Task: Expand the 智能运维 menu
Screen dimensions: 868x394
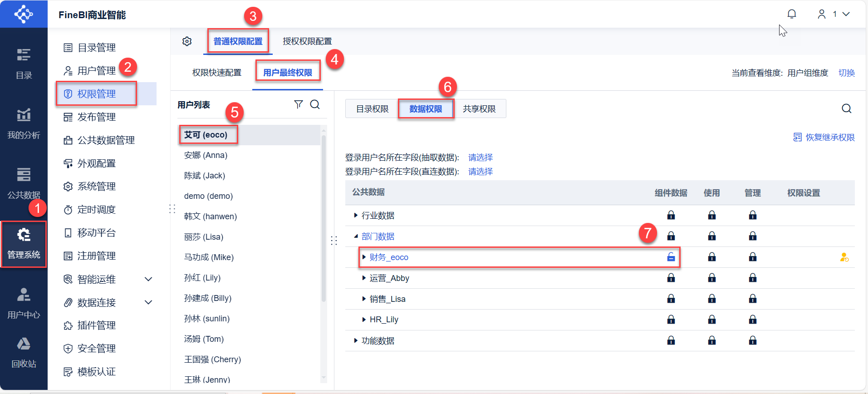Action: (x=148, y=279)
